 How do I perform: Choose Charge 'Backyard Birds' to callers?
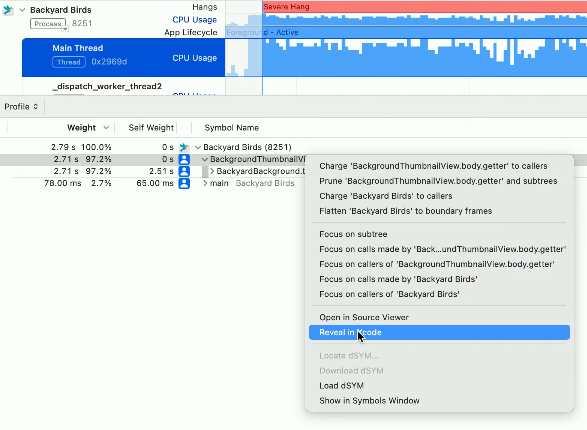[x=439, y=196]
